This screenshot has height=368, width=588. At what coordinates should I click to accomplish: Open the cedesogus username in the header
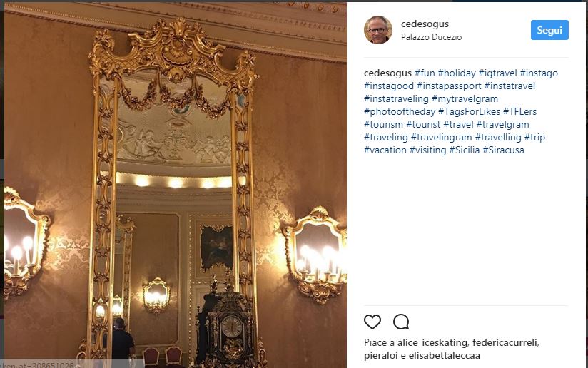pos(425,24)
